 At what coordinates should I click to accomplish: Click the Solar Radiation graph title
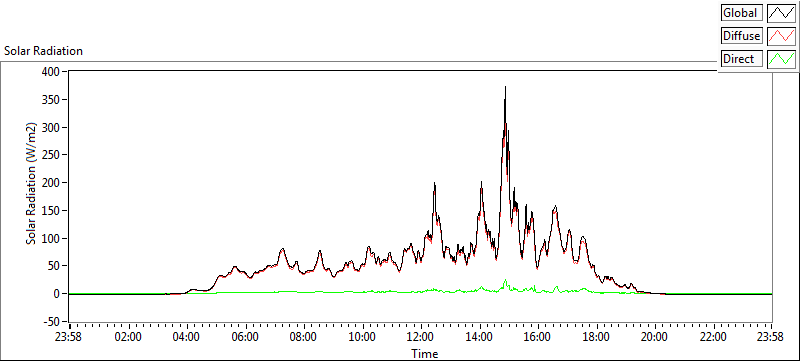pos(43,51)
